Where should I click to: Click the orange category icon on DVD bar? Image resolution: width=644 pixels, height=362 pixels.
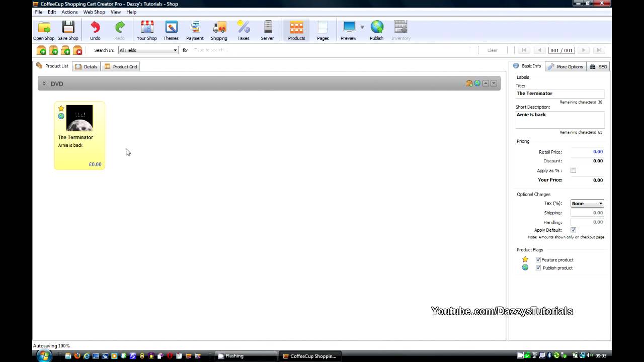pos(469,83)
